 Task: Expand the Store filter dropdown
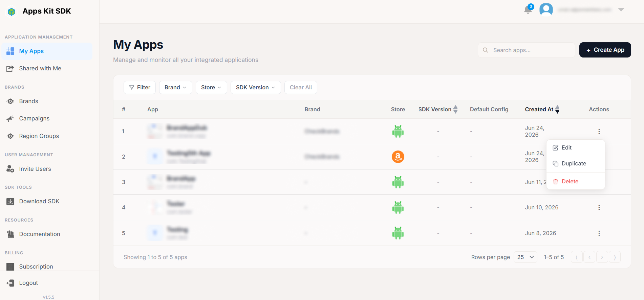pyautogui.click(x=211, y=87)
